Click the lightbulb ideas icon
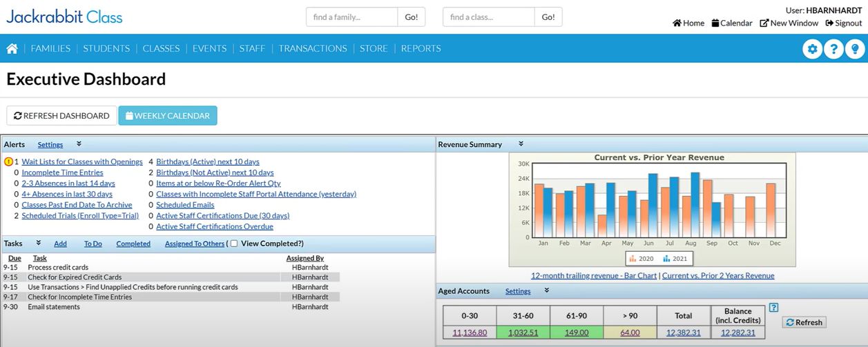Viewport: 868px width, 347px height. click(x=855, y=49)
